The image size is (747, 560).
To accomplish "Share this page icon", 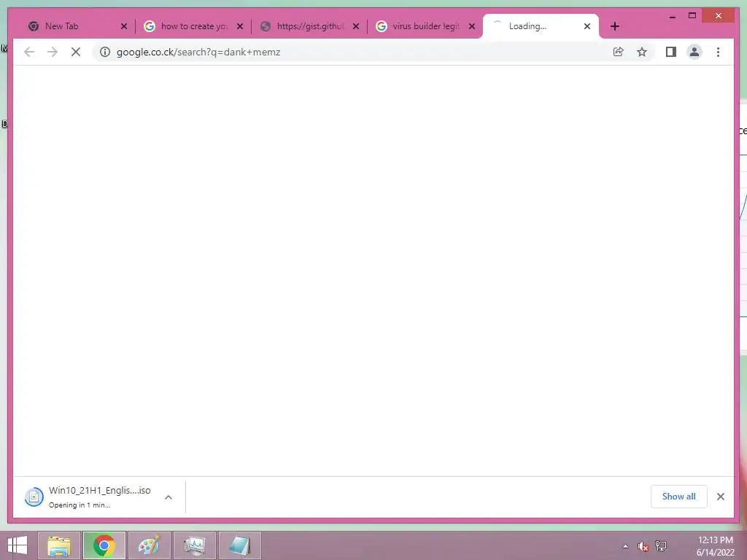I will pos(619,52).
